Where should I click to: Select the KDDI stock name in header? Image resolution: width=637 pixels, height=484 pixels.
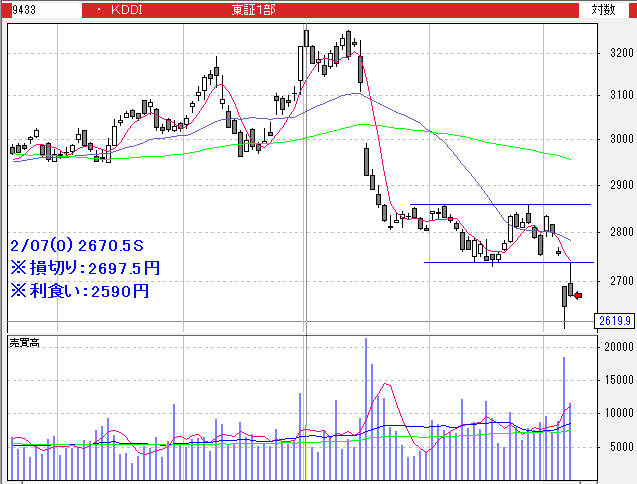127,9
